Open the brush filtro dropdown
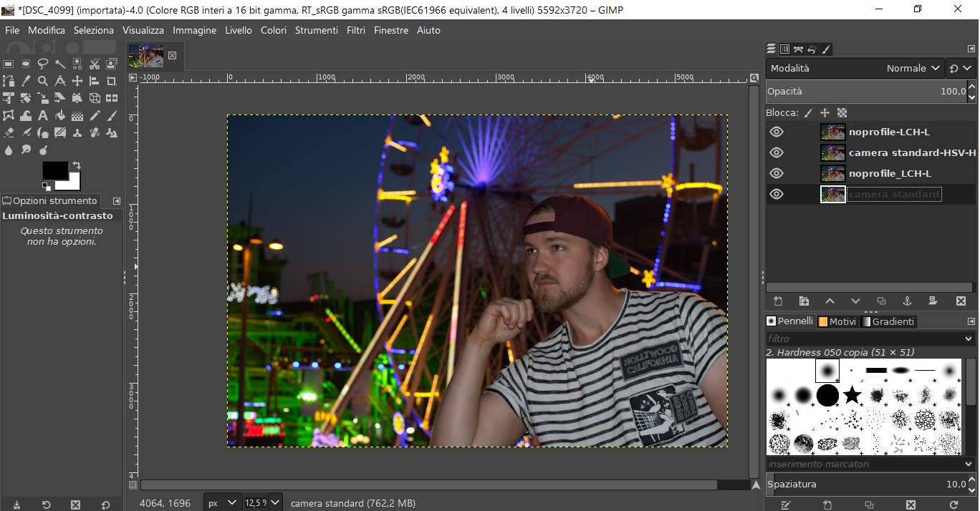Viewport: 980px width, 511px height. pyautogui.click(x=969, y=339)
